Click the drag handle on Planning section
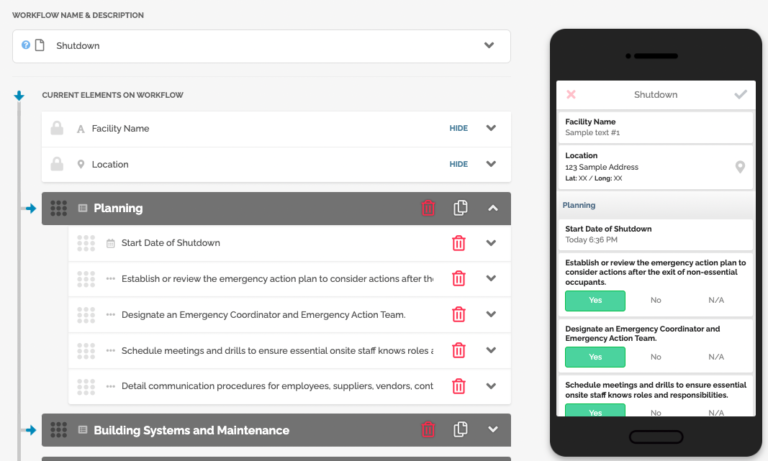This screenshot has width=768, height=461. coord(59,208)
